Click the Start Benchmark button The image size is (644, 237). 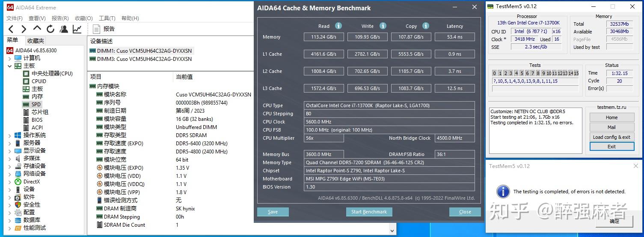(369, 212)
